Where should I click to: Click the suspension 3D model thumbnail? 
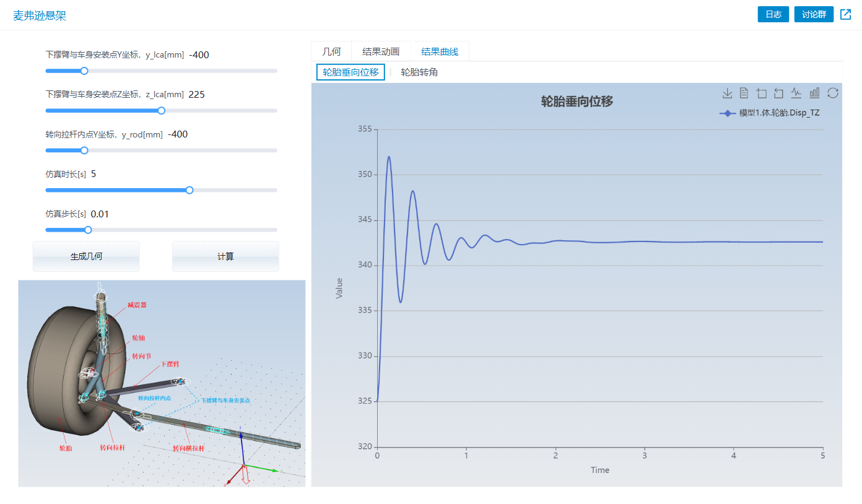[x=162, y=383]
